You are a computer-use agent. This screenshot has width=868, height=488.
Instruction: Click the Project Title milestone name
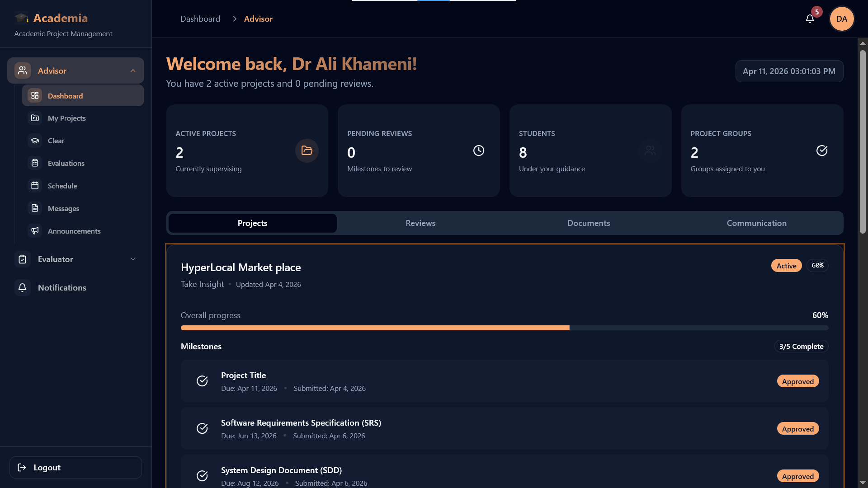pyautogui.click(x=243, y=375)
